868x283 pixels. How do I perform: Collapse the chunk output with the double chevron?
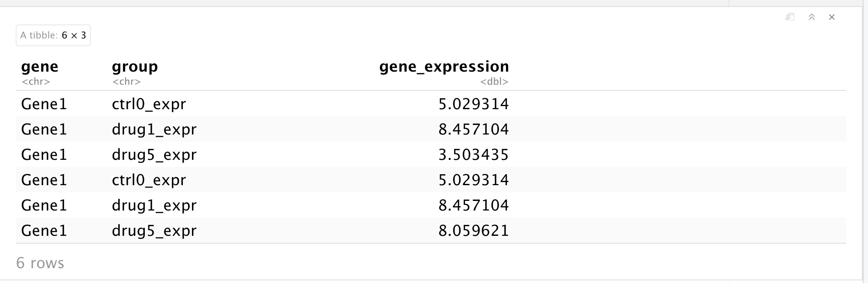(x=812, y=17)
